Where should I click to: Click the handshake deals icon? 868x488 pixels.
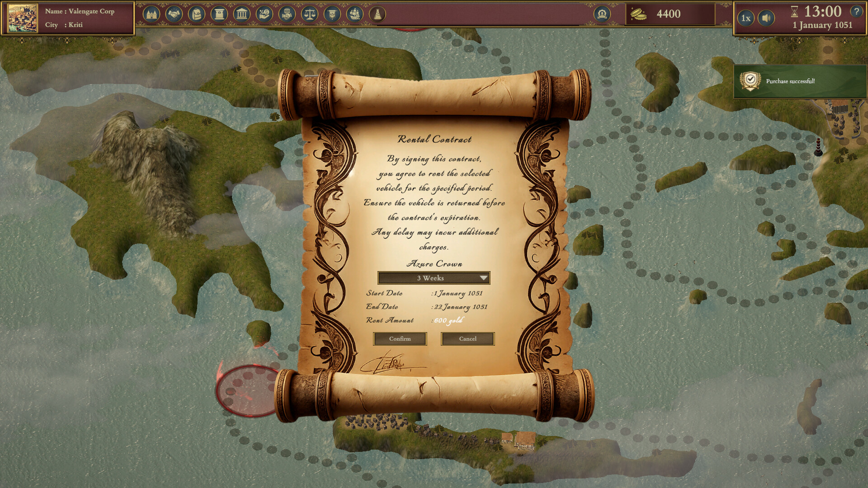click(x=174, y=14)
